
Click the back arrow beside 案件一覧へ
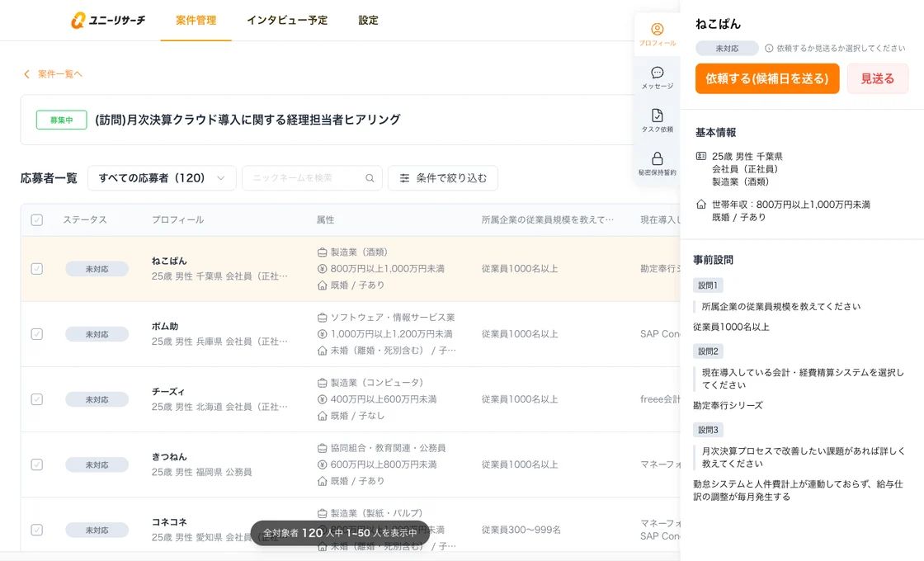26,74
